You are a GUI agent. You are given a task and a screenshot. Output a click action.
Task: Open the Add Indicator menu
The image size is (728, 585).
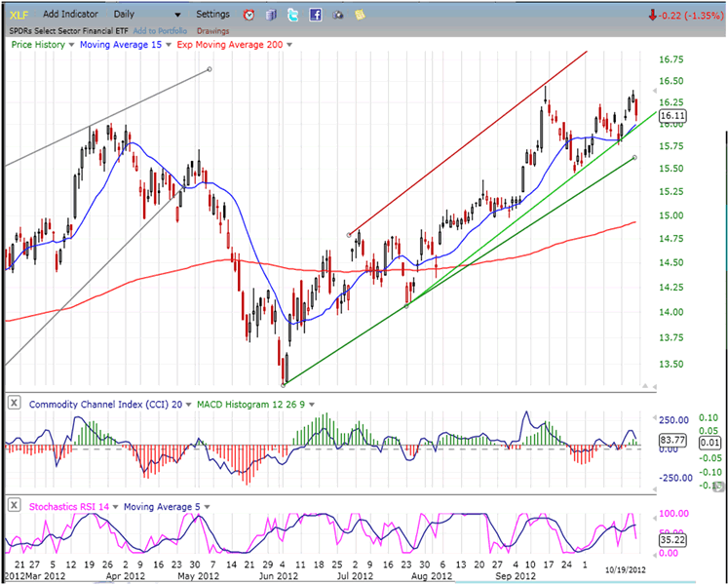click(70, 15)
